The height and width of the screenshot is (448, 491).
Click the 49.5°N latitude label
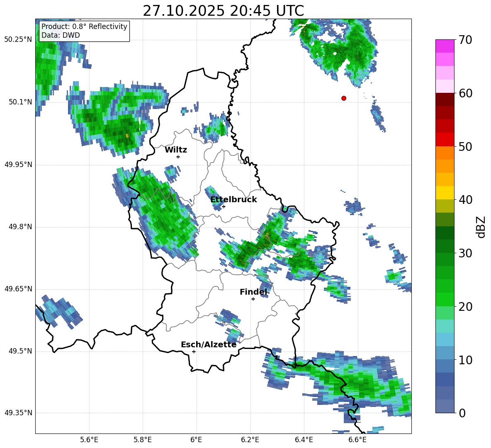click(20, 351)
